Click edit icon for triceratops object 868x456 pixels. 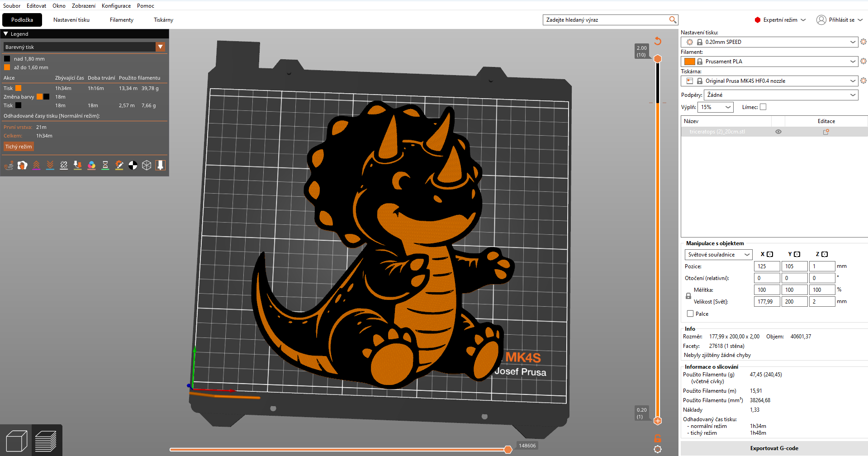point(826,132)
